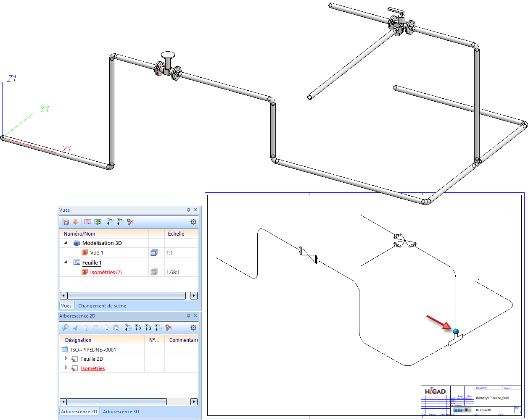528x420 pixels.
Task: Click the clipboard paste icon in Arborescence 2D
Action: tap(96, 328)
